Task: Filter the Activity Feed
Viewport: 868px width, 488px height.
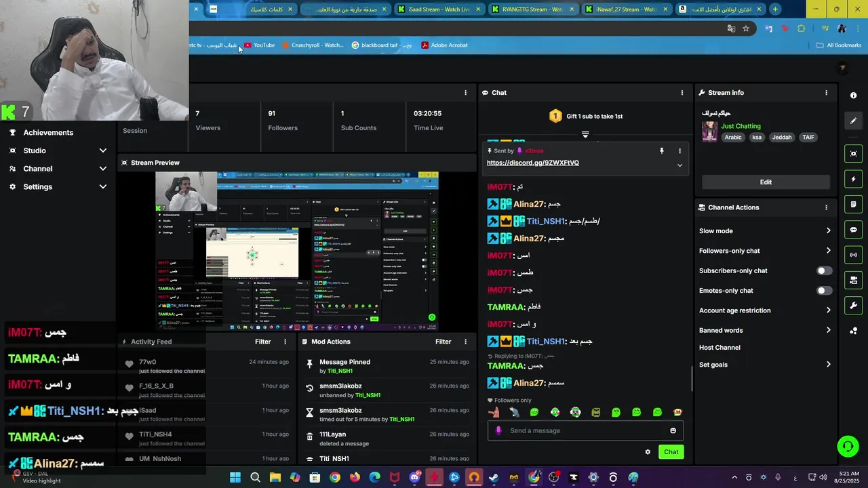Action: click(262, 342)
